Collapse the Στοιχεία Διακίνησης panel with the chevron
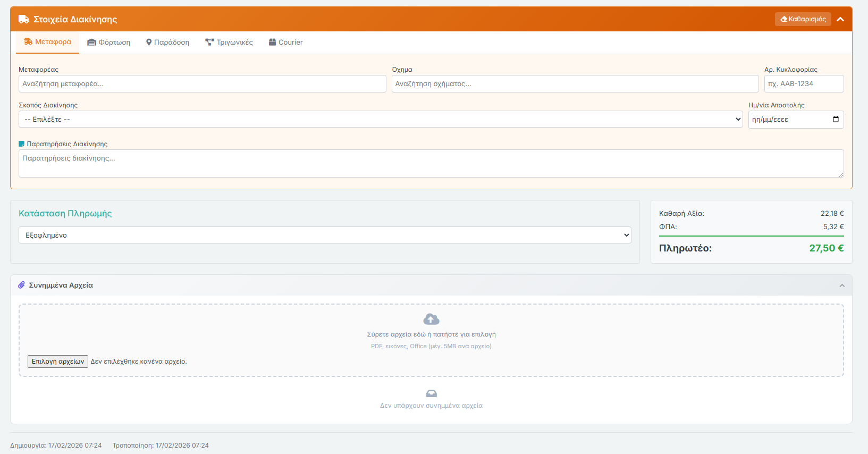Screen dimensions: 868x454 (x=840, y=19)
